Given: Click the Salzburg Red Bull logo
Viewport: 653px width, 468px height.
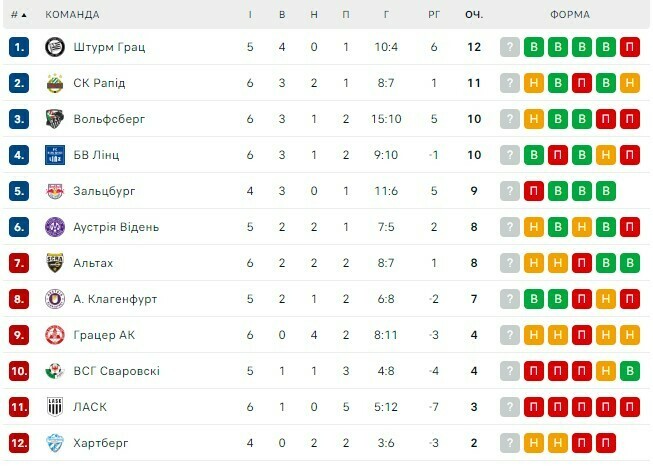Looking at the screenshot, I should pos(55,191).
